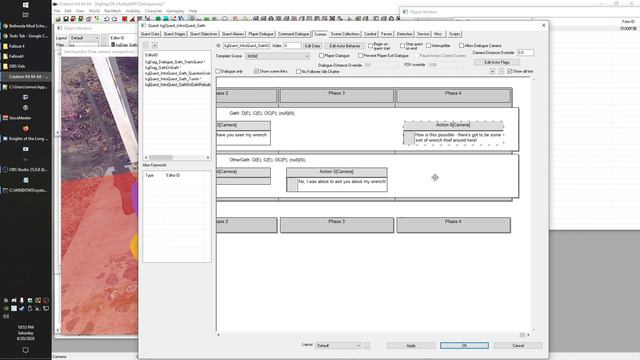The height and width of the screenshot is (360, 640).
Task: Open the Scene Collections tab
Action: click(x=345, y=34)
